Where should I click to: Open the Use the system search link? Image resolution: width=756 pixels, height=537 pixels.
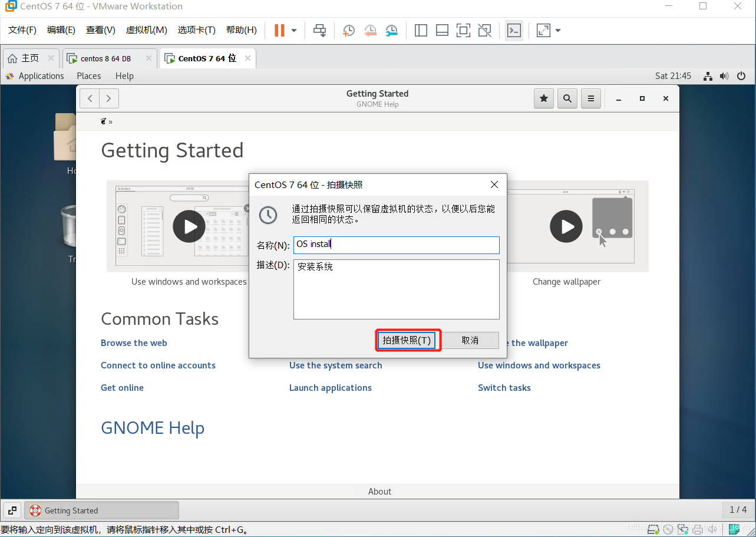pos(335,365)
